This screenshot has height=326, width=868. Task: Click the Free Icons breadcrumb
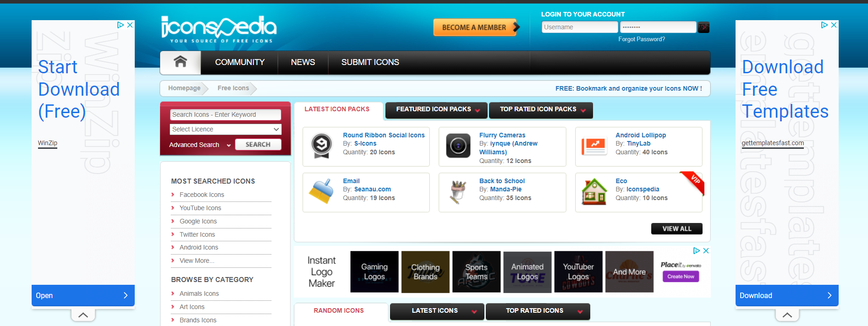[x=233, y=88]
